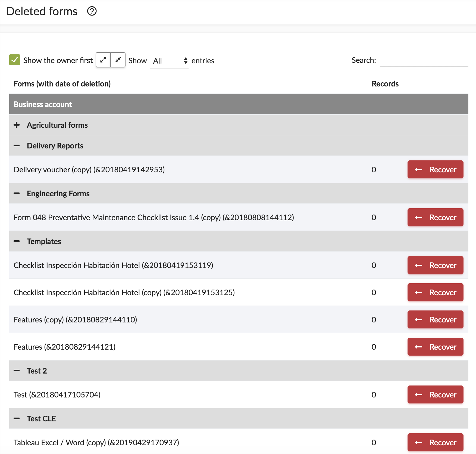
Task: Click Test (&20180417105704) form name
Action: tap(57, 395)
